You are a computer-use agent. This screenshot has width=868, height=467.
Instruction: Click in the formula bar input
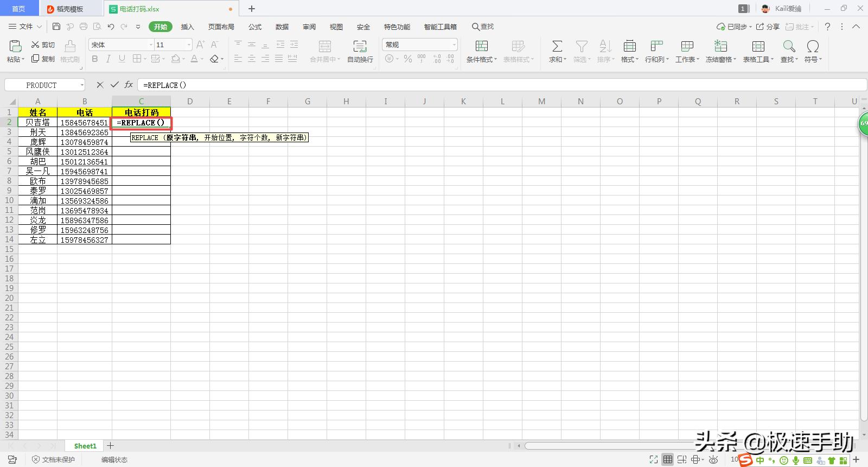(x=502, y=85)
